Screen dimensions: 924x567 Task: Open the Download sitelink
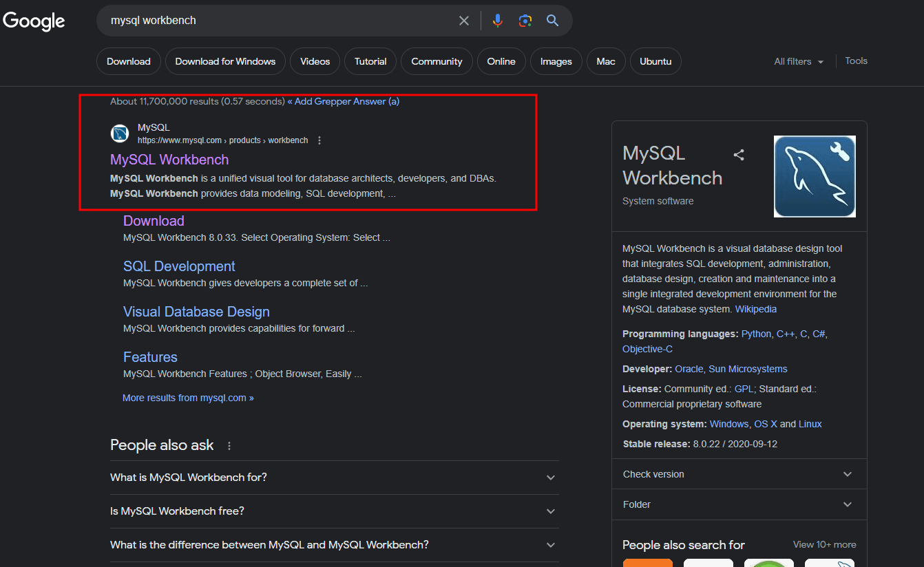pos(154,221)
